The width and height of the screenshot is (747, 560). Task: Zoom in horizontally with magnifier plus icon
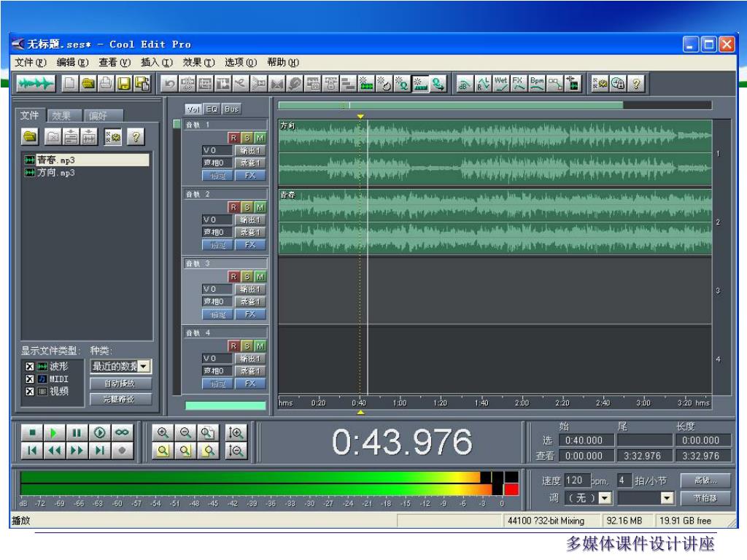163,433
